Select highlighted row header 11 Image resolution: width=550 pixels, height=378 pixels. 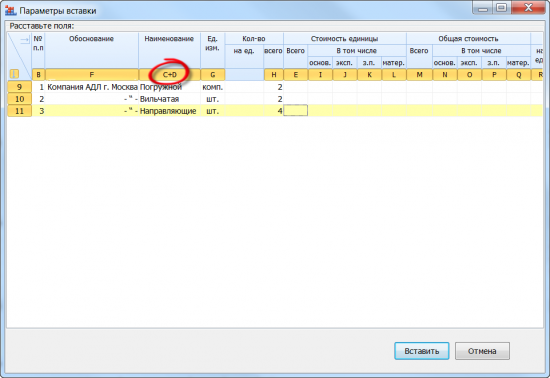point(19,111)
